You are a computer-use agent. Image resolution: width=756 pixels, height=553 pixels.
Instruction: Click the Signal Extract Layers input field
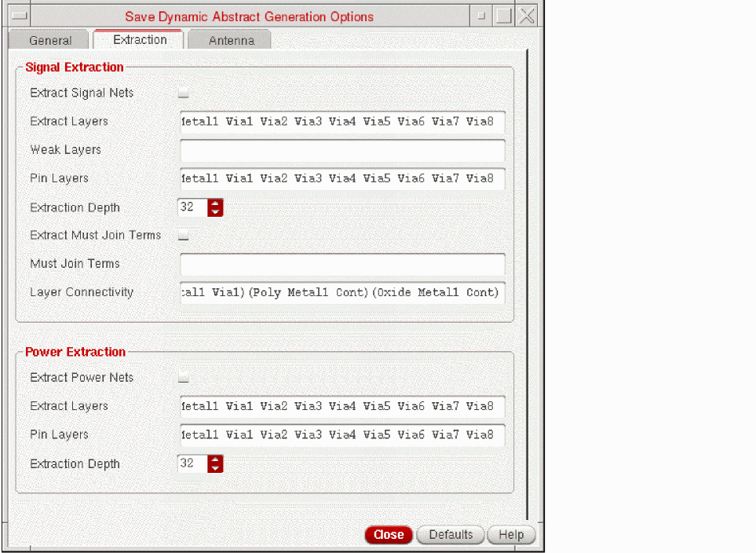342,122
